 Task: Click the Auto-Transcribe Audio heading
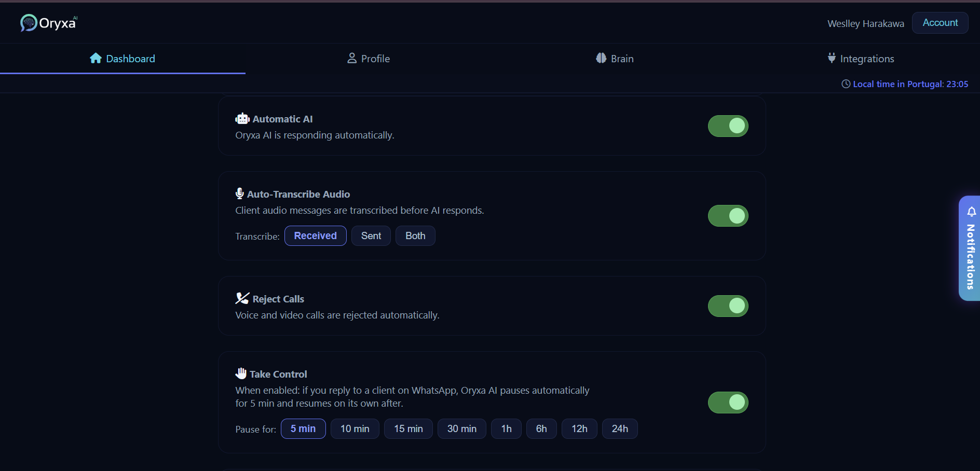click(298, 194)
